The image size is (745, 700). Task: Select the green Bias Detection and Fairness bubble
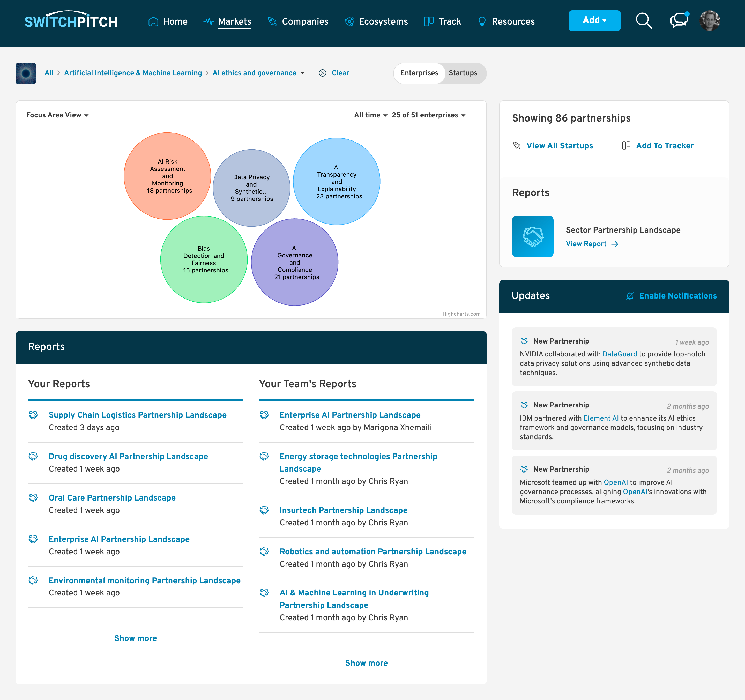[204, 259]
